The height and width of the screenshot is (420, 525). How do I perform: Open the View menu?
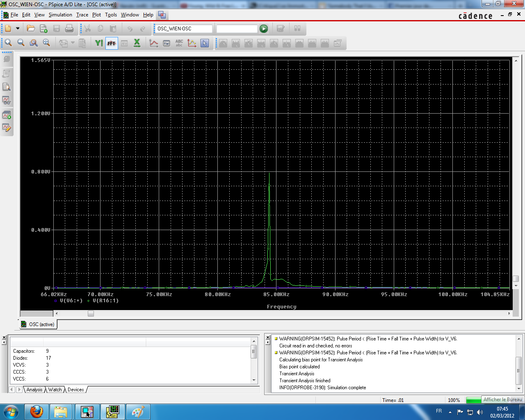pos(39,15)
